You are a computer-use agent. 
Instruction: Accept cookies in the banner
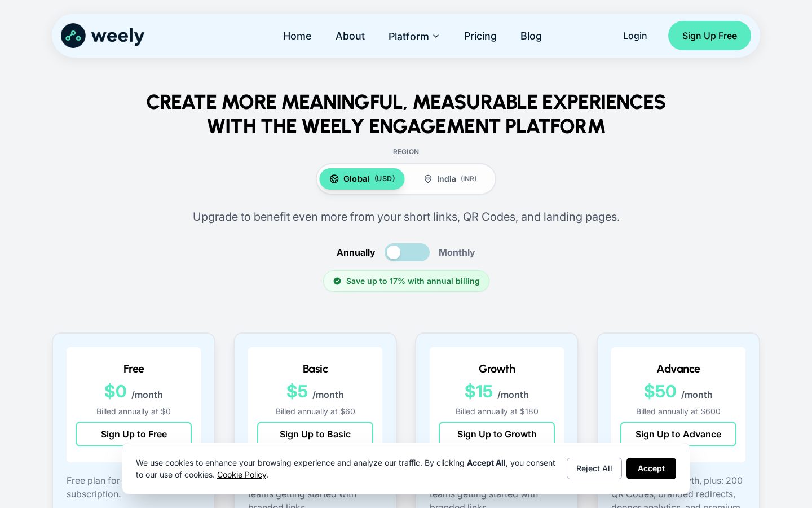pyautogui.click(x=651, y=468)
